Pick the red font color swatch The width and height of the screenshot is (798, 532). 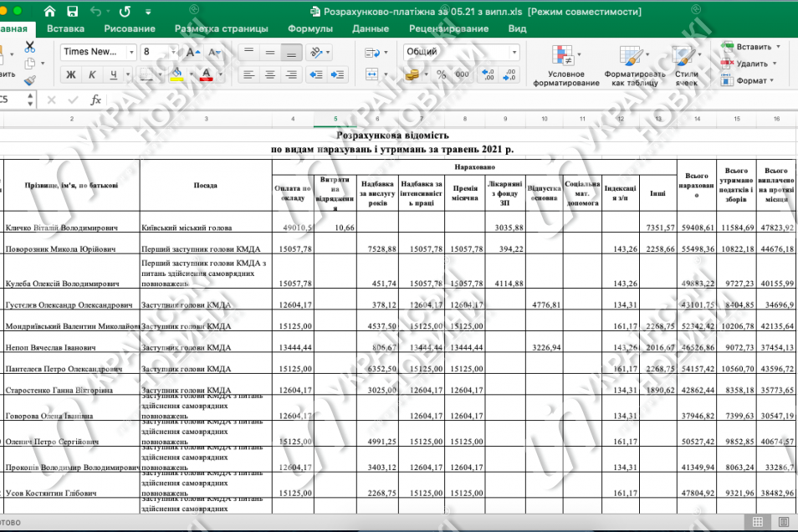click(x=206, y=74)
